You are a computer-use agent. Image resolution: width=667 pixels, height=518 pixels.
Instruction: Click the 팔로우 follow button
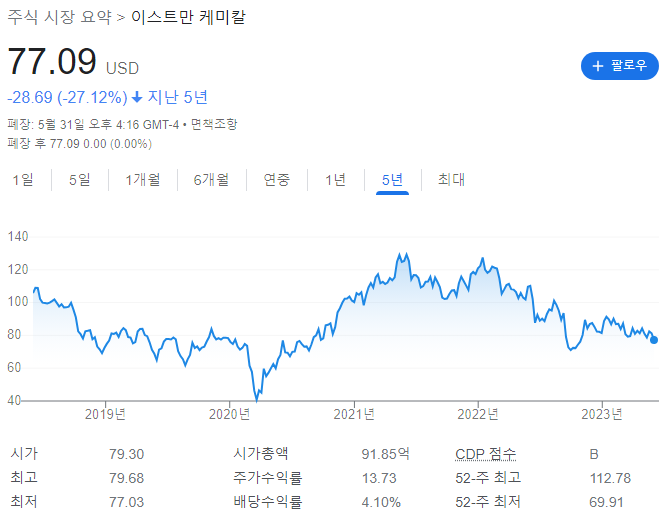619,66
